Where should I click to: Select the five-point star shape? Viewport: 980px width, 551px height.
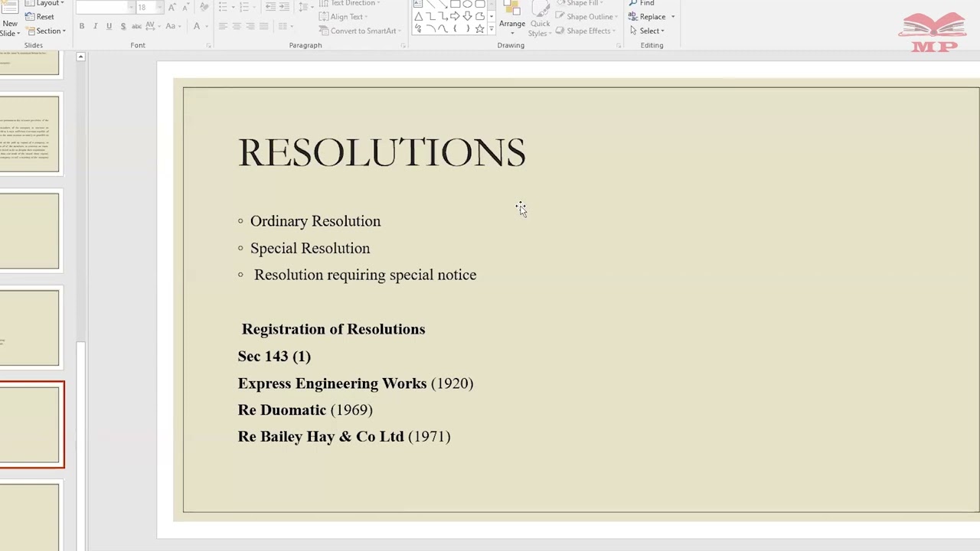pos(479,28)
